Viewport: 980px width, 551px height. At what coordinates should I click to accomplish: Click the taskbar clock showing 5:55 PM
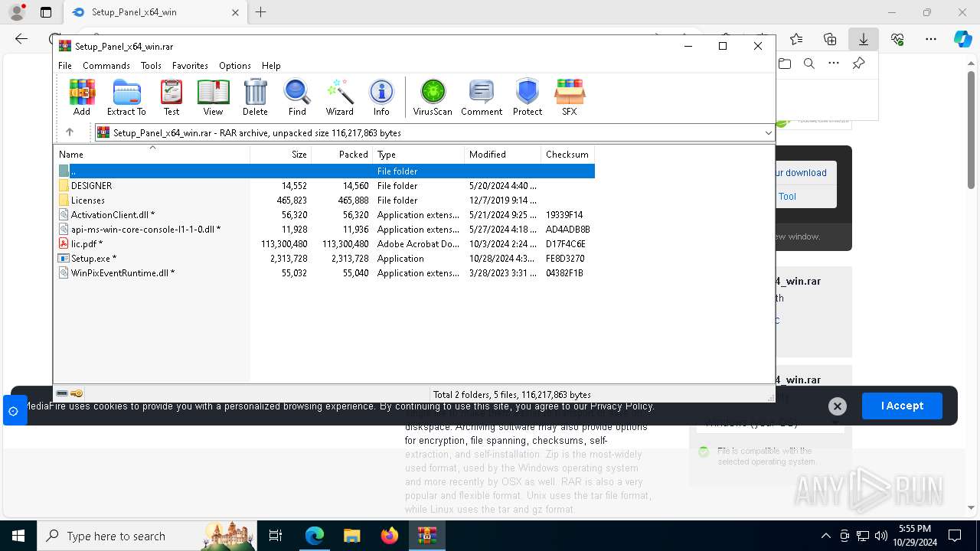pos(915,535)
